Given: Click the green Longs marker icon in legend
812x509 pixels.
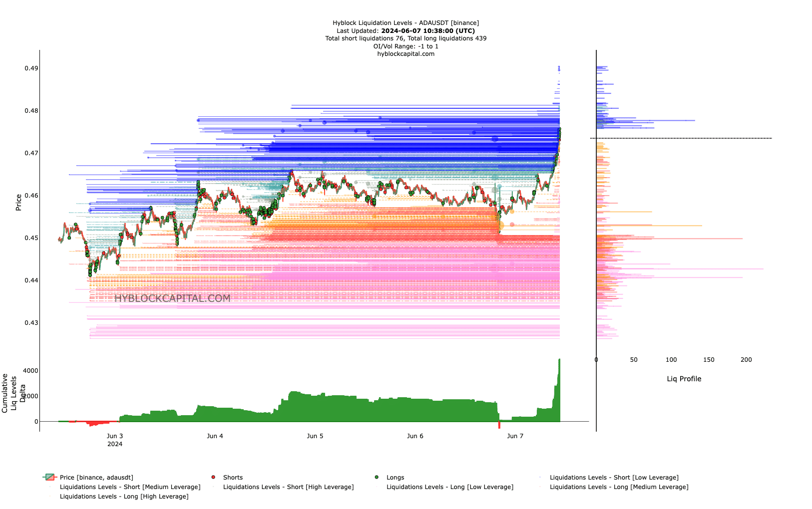Looking at the screenshot, I should tap(377, 478).
